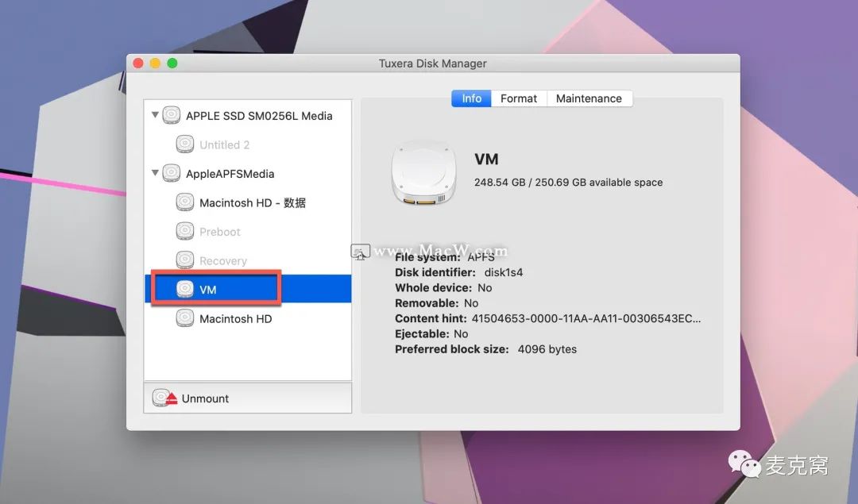Click the Unmount eject icon
This screenshot has height=504, width=858.
pyautogui.click(x=164, y=398)
